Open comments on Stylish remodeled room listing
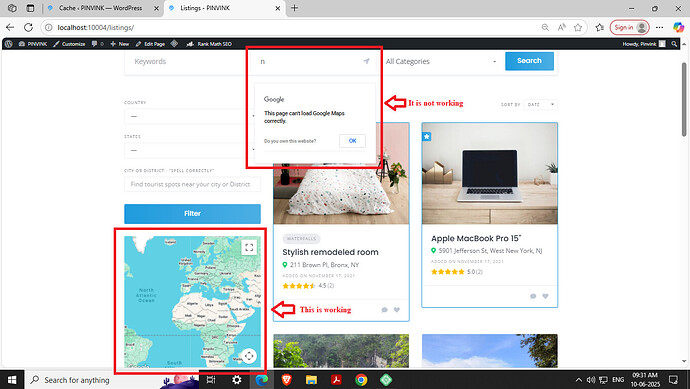The image size is (690, 389). pos(385,310)
